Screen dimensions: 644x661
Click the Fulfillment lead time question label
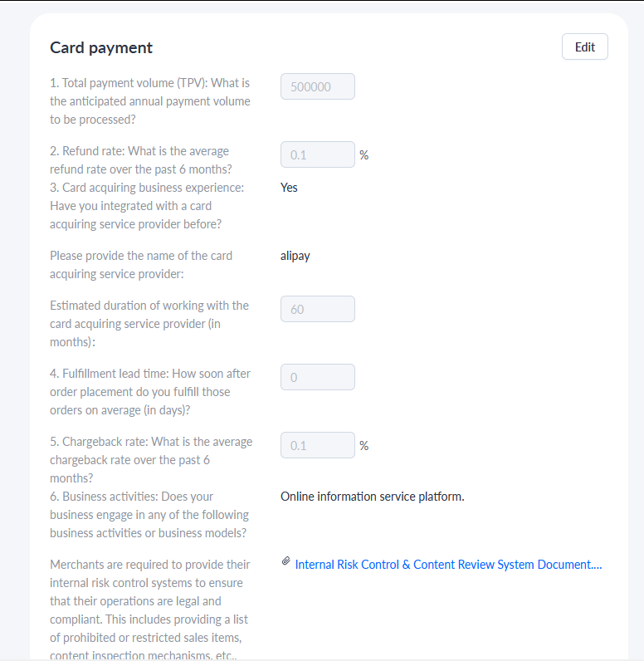point(150,392)
